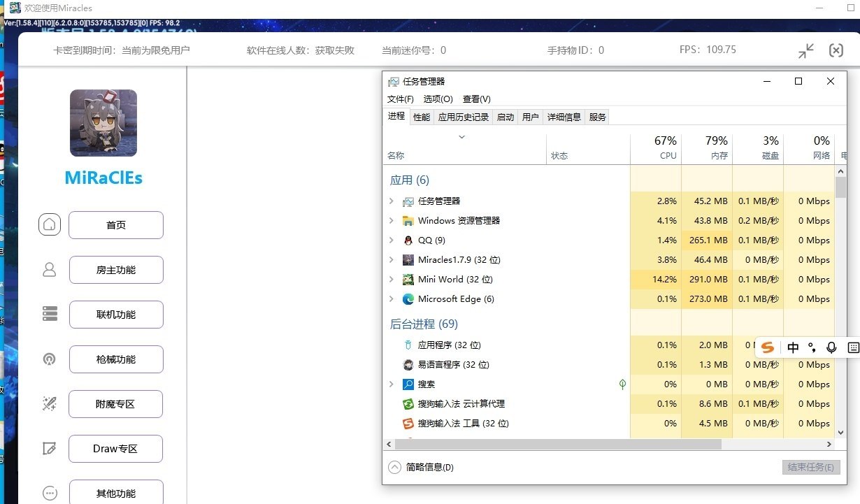This screenshot has width=860, height=504.
Task: Open 联机功能 in Miracles sidebar
Action: 116,315
